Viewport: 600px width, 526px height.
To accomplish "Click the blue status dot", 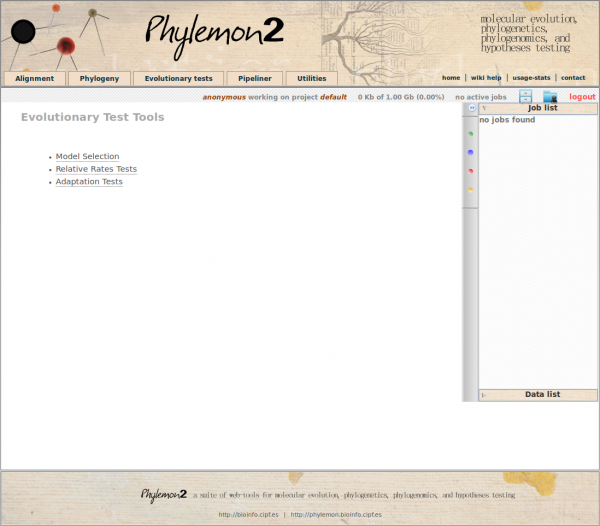I will coord(471,152).
